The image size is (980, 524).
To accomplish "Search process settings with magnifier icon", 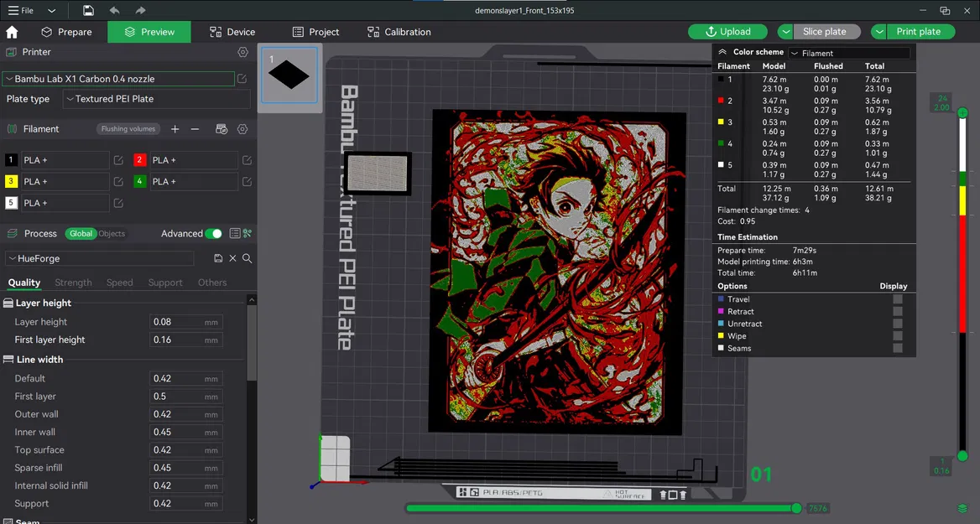I will 248,259.
